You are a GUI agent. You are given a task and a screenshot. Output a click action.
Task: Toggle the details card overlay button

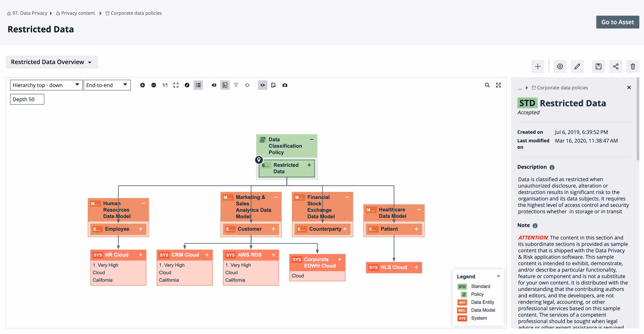(x=225, y=85)
